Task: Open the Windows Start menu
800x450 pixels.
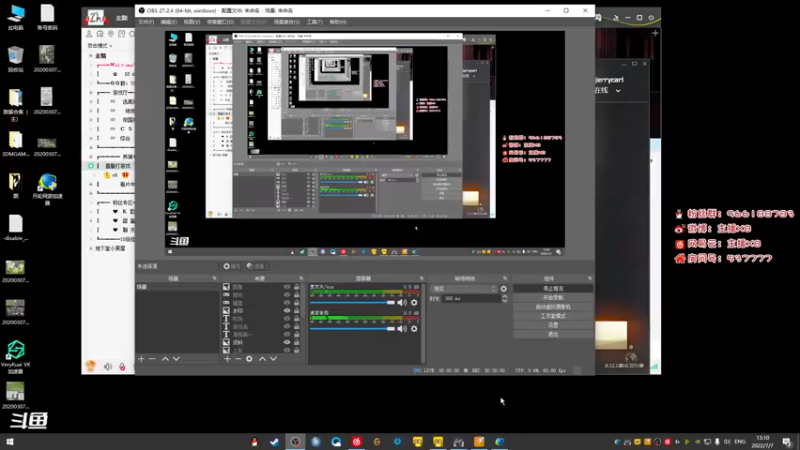Action: (10, 442)
